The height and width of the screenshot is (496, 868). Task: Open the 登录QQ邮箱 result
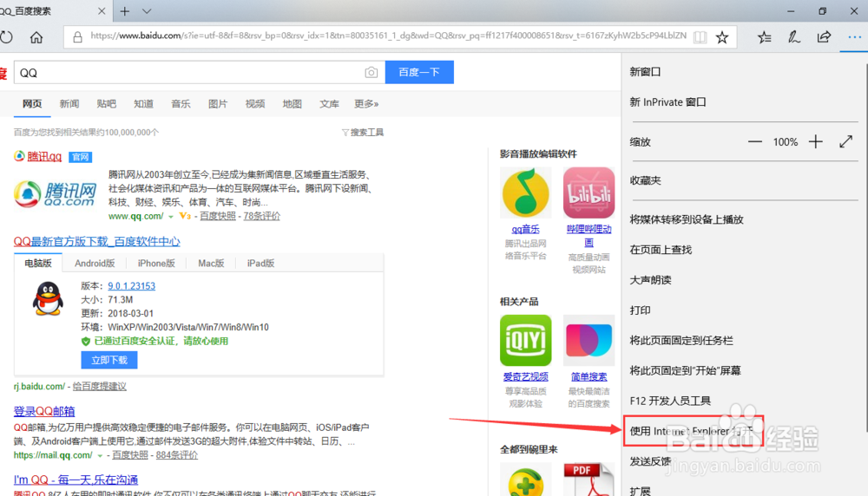(44, 411)
